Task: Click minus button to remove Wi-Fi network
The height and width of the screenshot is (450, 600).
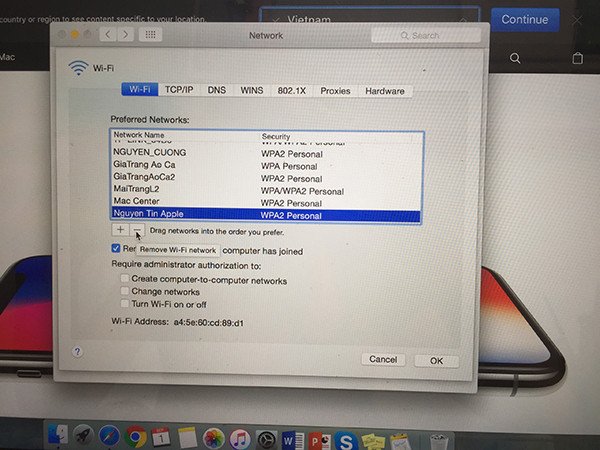Action: (137, 230)
